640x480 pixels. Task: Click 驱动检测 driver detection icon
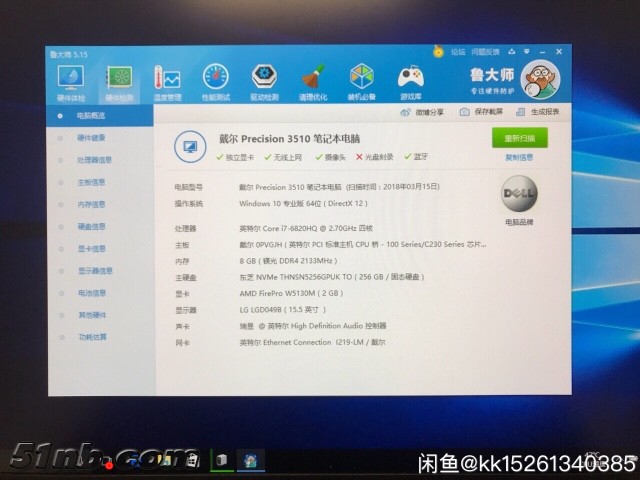coord(264,79)
